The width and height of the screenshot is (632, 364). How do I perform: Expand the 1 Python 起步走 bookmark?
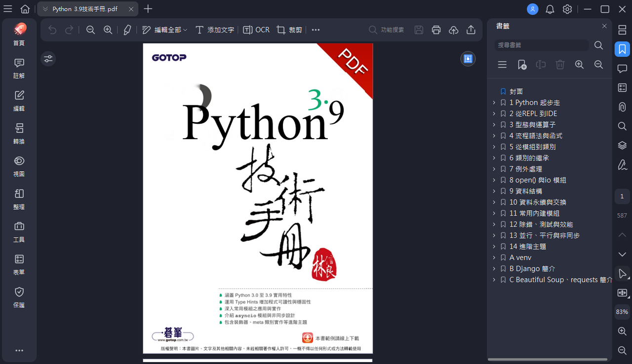[494, 102]
